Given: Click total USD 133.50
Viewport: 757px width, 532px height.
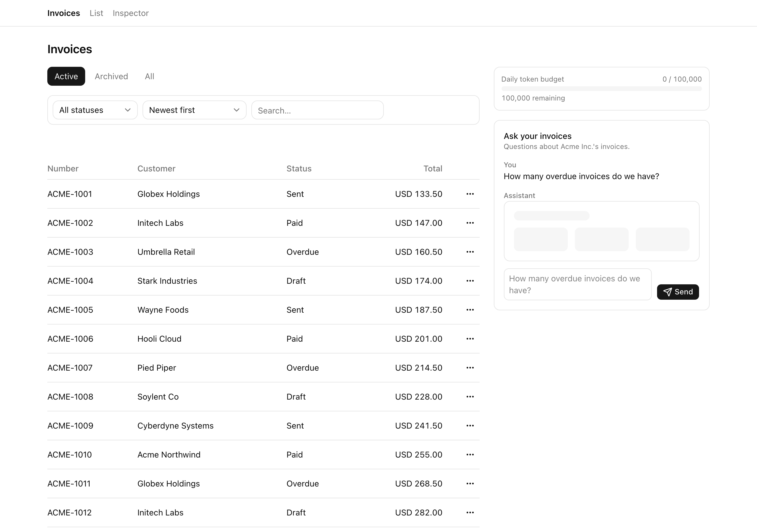Looking at the screenshot, I should 419,194.
